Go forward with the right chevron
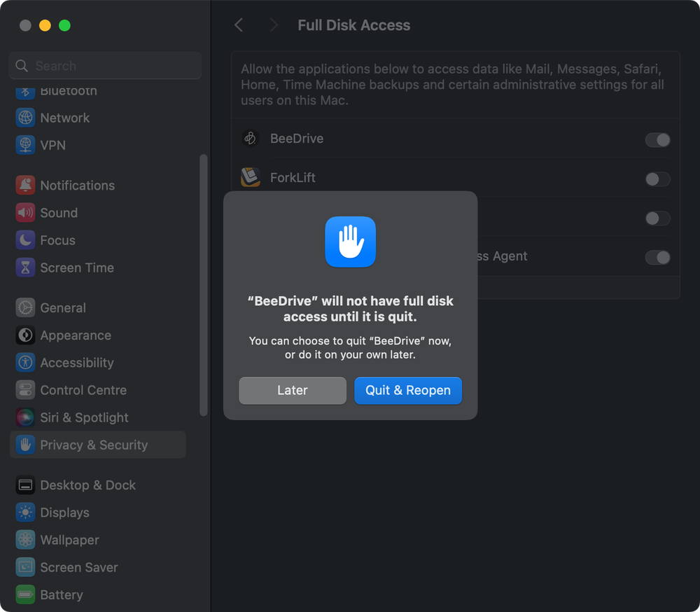This screenshot has width=700, height=612. tap(274, 25)
